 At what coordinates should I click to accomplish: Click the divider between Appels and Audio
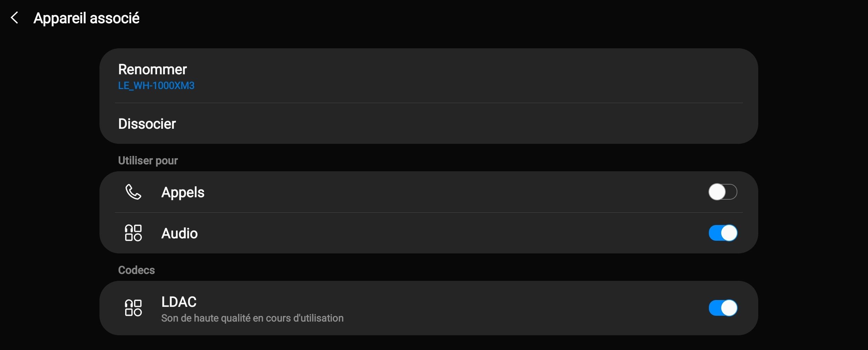click(x=429, y=212)
